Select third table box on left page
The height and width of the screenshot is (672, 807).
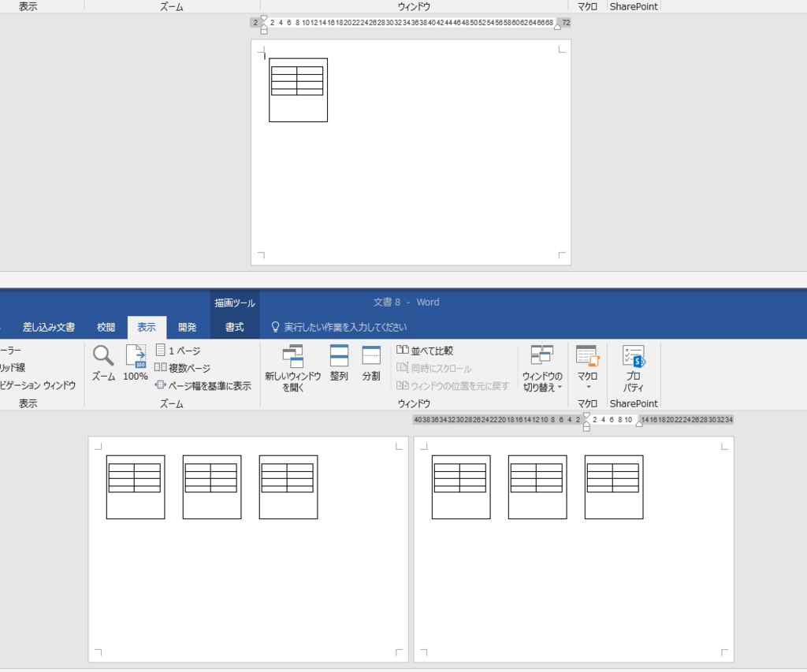[x=288, y=487]
